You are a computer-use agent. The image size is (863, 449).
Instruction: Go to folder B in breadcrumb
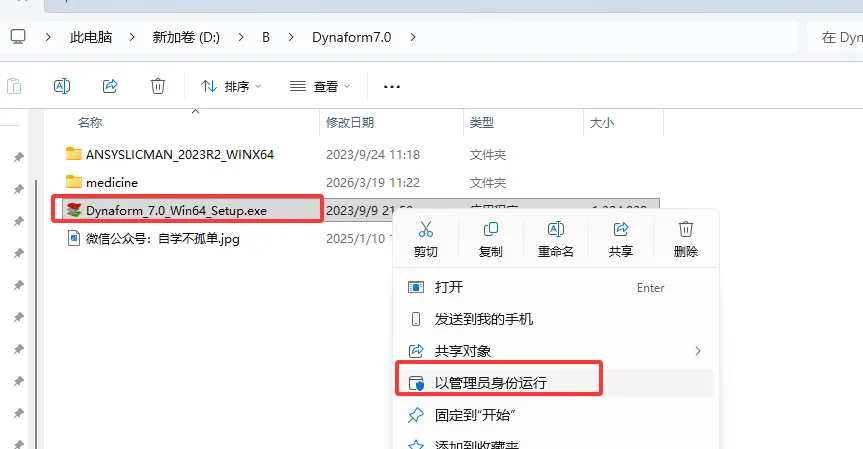point(266,37)
